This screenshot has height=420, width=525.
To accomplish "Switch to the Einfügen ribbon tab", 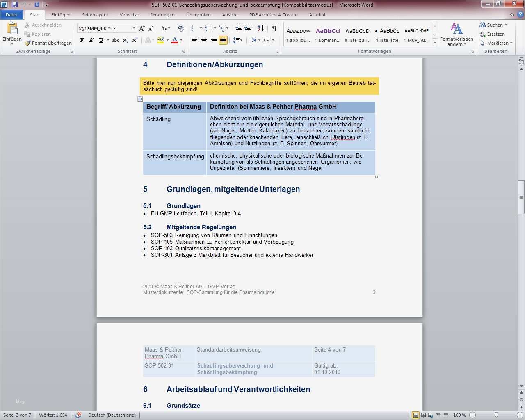I will pyautogui.click(x=61, y=15).
